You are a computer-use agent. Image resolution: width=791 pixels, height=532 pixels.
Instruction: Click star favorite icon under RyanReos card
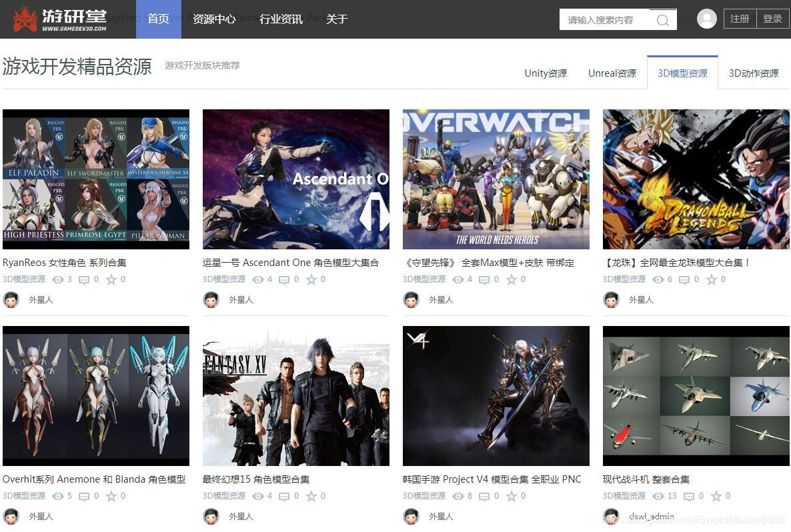coord(111,279)
